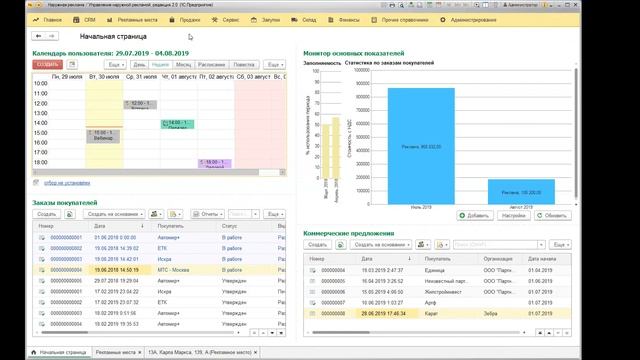Click the Дата column sort arrow in the orders table

(x=142, y=226)
